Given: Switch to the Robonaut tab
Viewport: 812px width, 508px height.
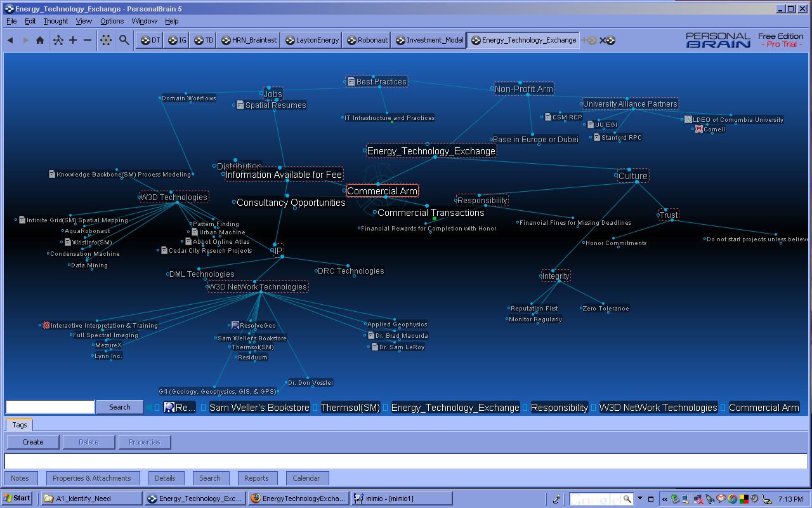Looking at the screenshot, I should coord(366,40).
